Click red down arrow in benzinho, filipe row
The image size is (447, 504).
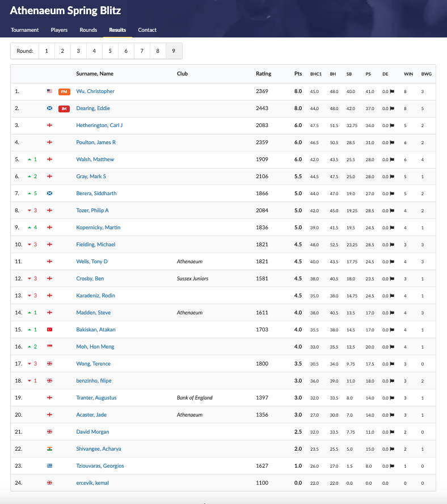[29, 381]
